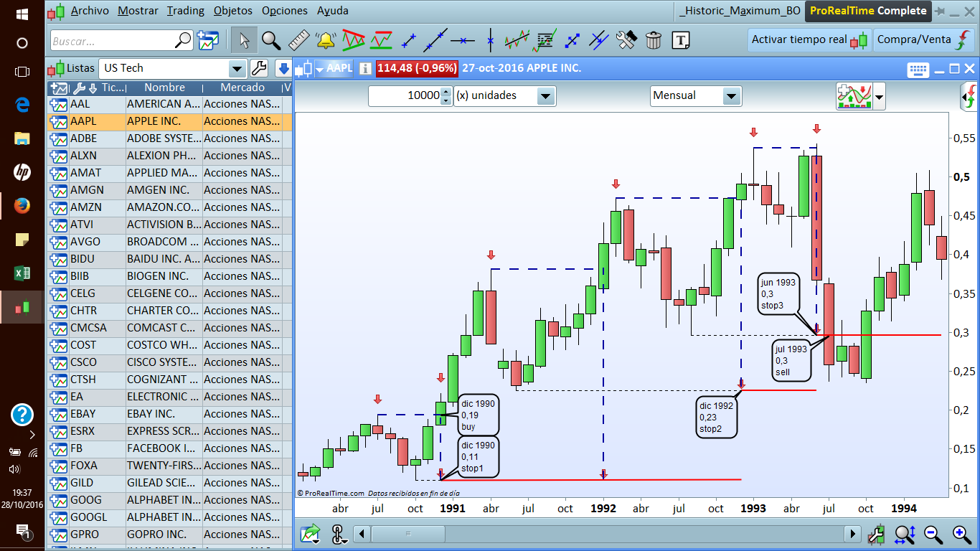Open the chart keyboard shortcut icon
This screenshot has width=980, height=551.
coord(918,69)
